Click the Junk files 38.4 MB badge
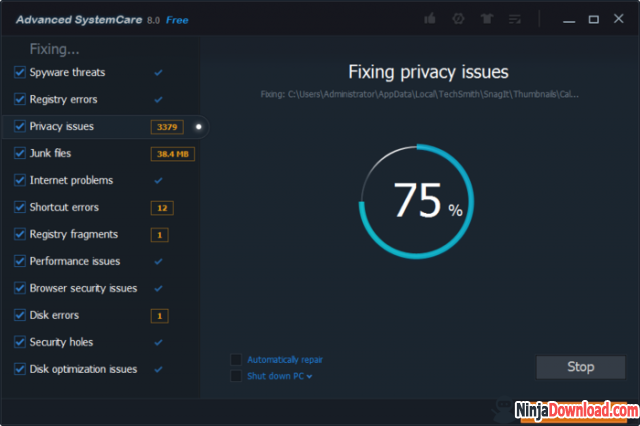640x426 pixels. pyautogui.click(x=173, y=154)
